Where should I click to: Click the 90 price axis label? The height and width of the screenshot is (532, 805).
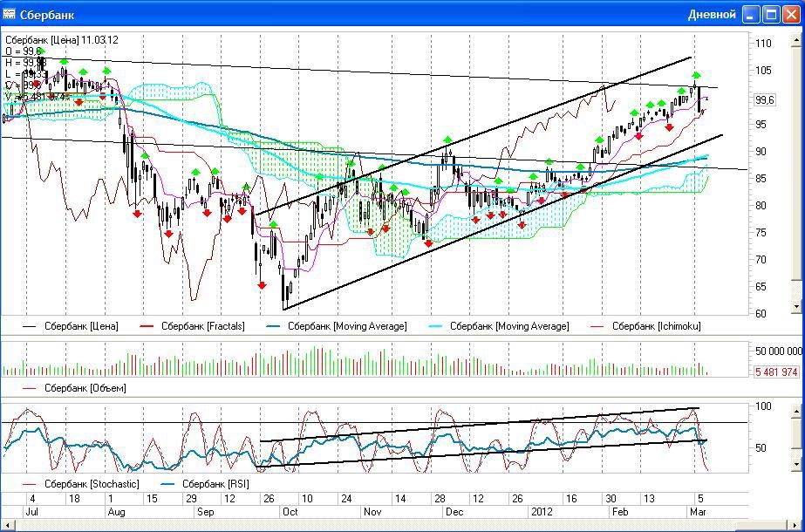pyautogui.click(x=761, y=152)
